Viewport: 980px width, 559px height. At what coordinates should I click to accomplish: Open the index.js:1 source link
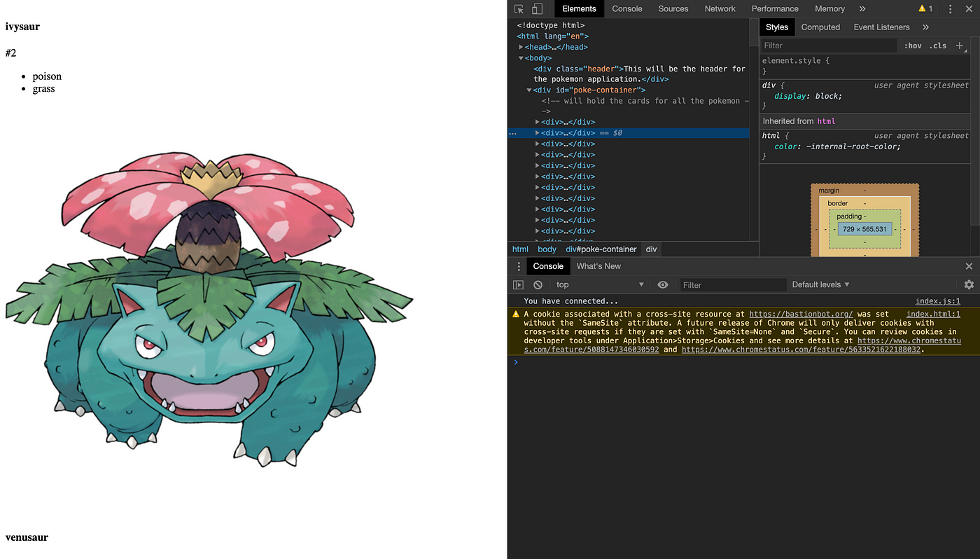tap(938, 301)
